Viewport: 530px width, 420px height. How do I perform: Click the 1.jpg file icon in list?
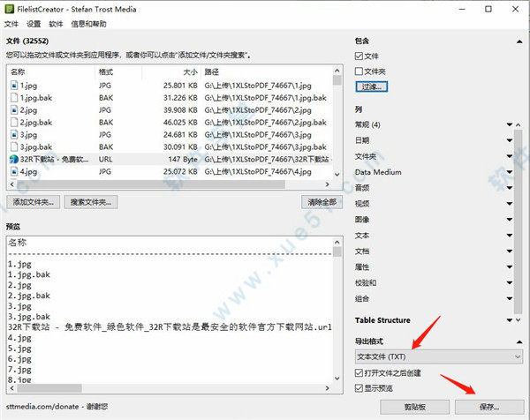[13, 86]
